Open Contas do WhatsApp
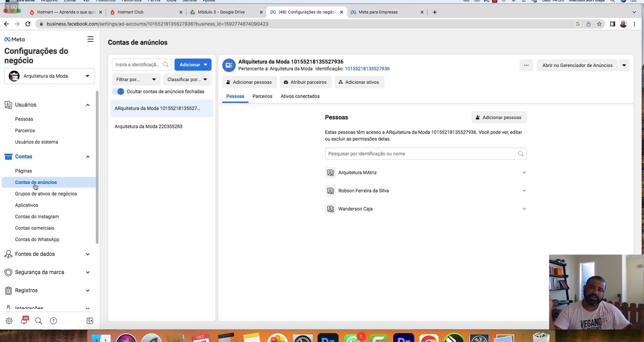Image resolution: width=644 pixels, height=342 pixels. coord(37,240)
